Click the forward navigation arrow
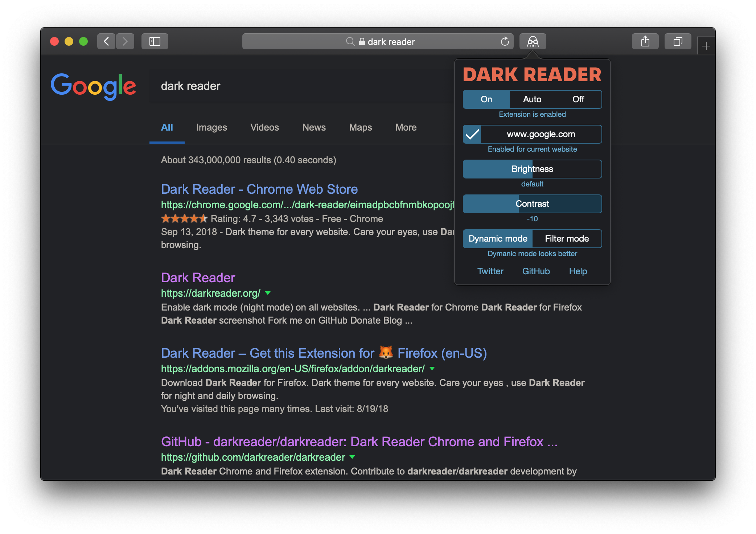 click(x=125, y=41)
